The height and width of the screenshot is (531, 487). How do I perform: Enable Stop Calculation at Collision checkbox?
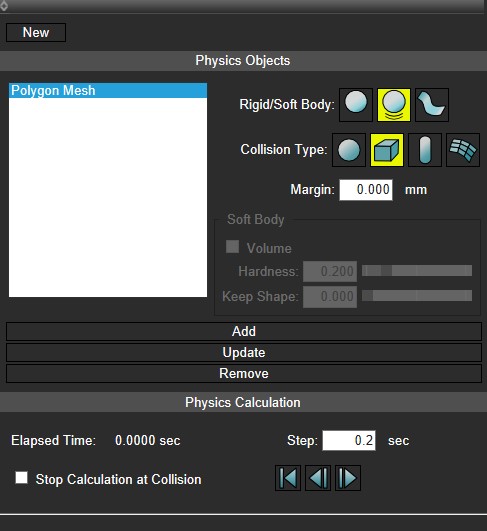(21, 478)
